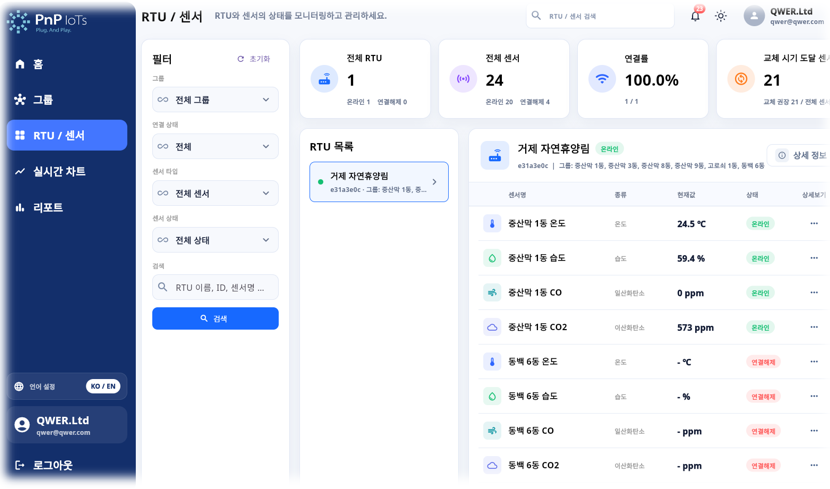Click the 교체 시기 도달 orange icon
The width and height of the screenshot is (830, 489).
[x=741, y=79]
